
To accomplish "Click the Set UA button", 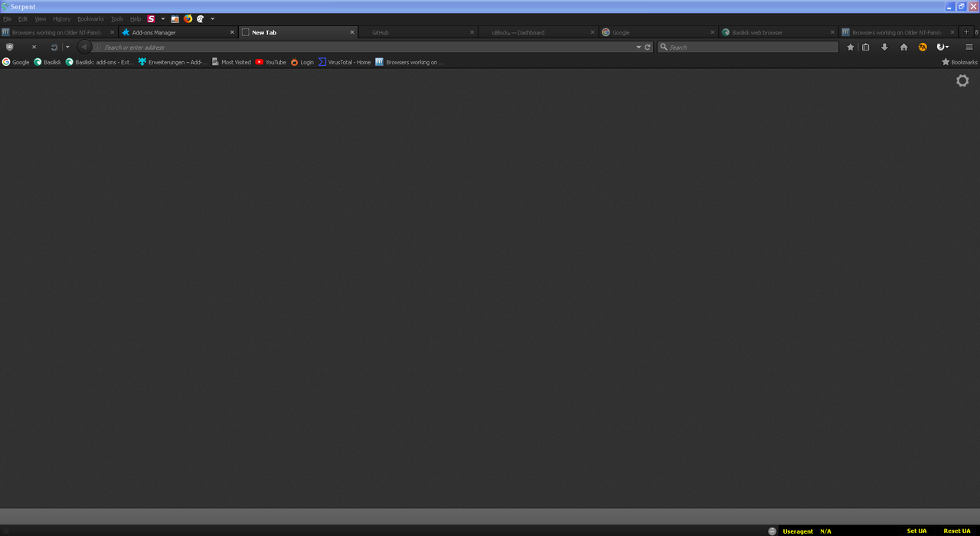I will coord(916,531).
